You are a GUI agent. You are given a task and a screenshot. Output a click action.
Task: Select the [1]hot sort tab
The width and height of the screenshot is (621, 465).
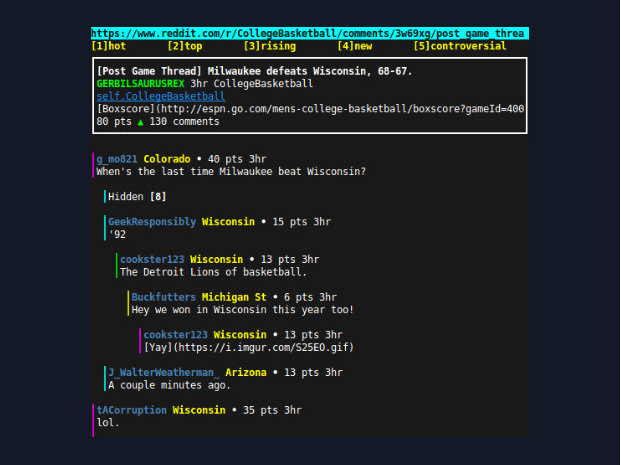click(x=109, y=46)
